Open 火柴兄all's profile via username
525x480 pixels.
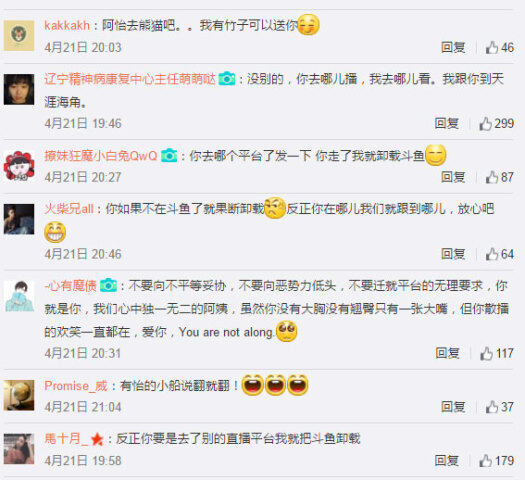69,209
